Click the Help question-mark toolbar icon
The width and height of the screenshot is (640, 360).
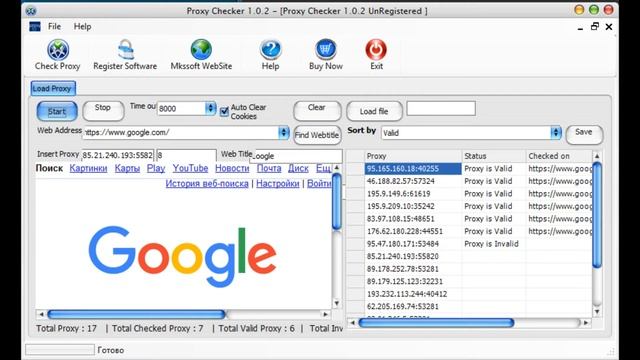tap(270, 50)
